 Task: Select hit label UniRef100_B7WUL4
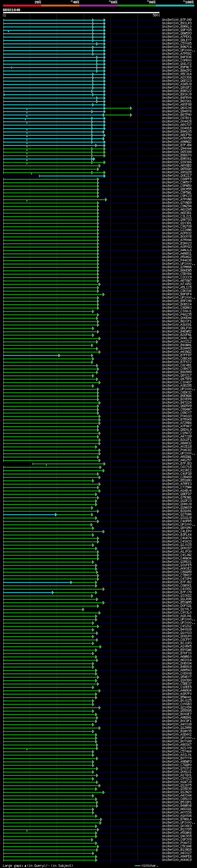tap(177, 819)
